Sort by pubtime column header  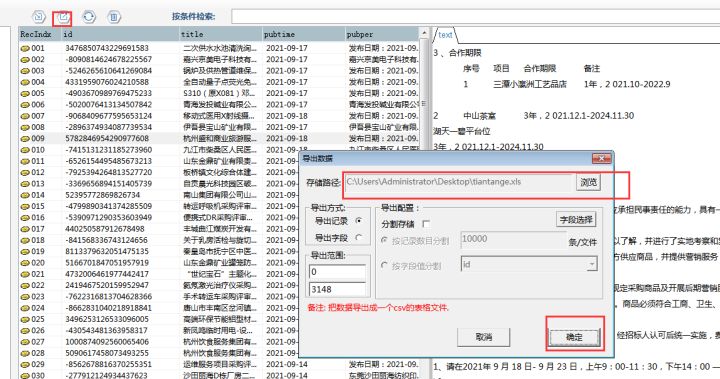(x=303, y=34)
